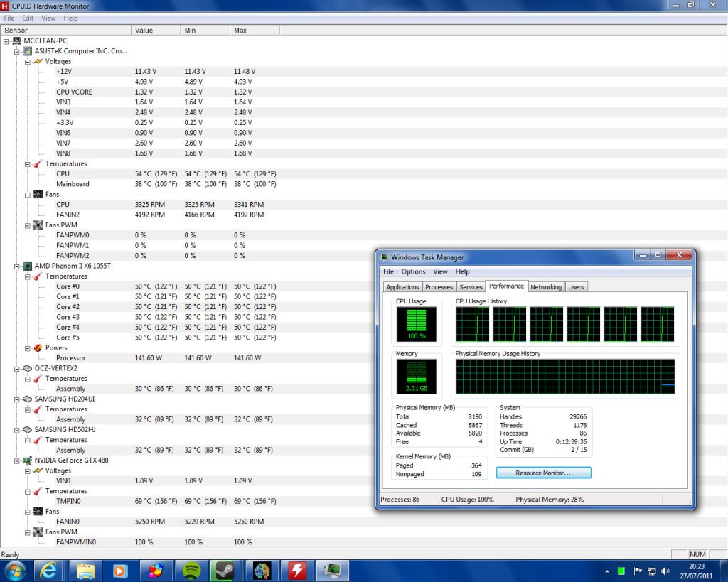Select the Users tab
Screen dimensions: 728x582
click(x=576, y=287)
